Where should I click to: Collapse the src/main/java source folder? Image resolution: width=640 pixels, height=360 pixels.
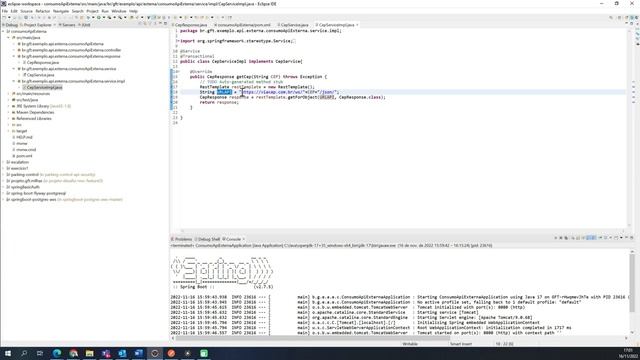pyautogui.click(x=8, y=38)
